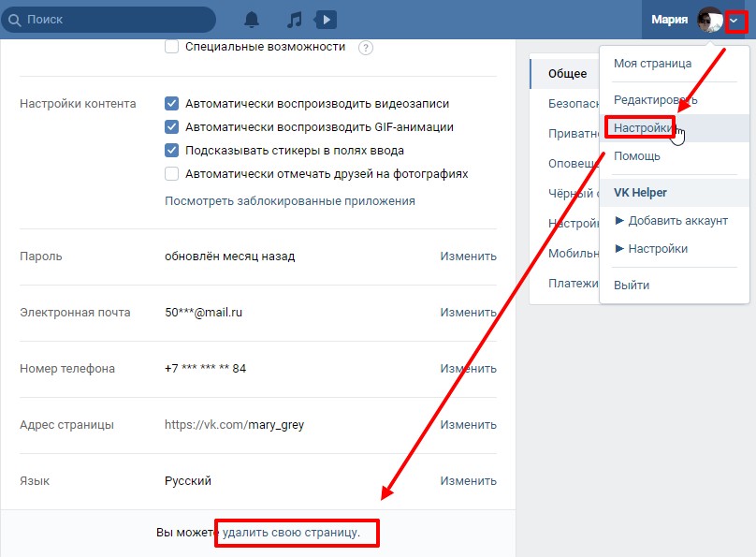The width and height of the screenshot is (756, 557).
Task: Click the 50***@mail.ru email value
Action: coord(203,313)
